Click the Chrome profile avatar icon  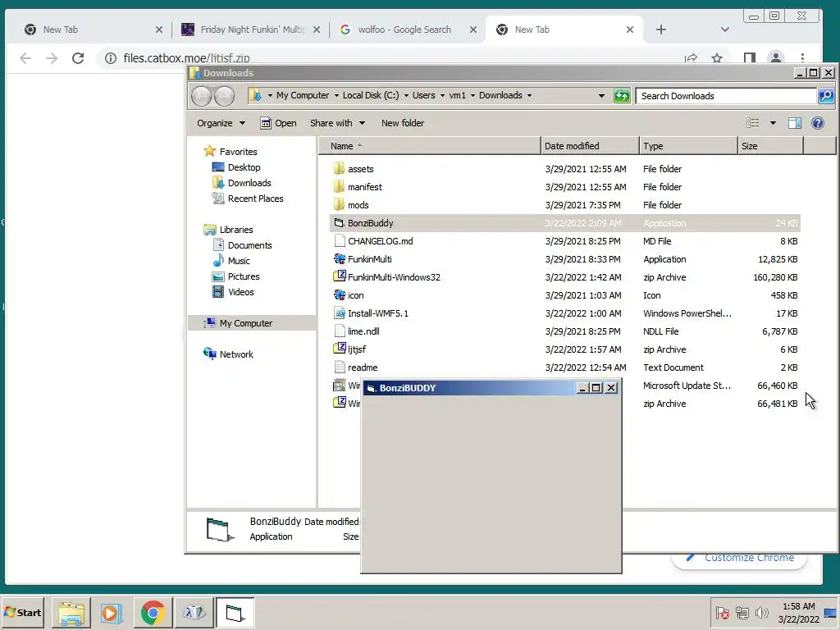[x=776, y=58]
